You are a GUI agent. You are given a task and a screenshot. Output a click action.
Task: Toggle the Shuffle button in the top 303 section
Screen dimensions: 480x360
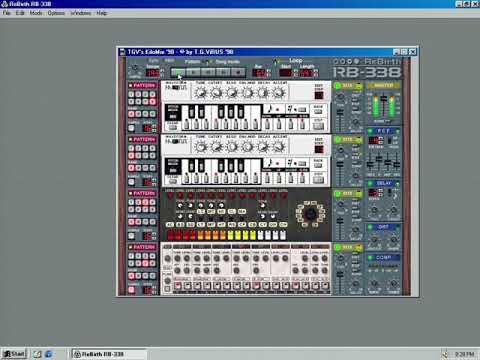coord(132,128)
